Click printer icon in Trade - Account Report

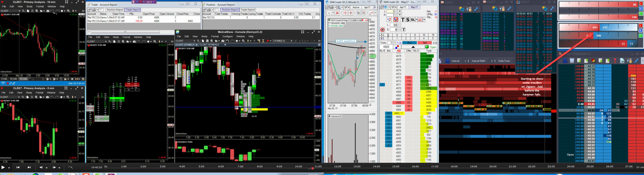pyautogui.click(x=94, y=10)
